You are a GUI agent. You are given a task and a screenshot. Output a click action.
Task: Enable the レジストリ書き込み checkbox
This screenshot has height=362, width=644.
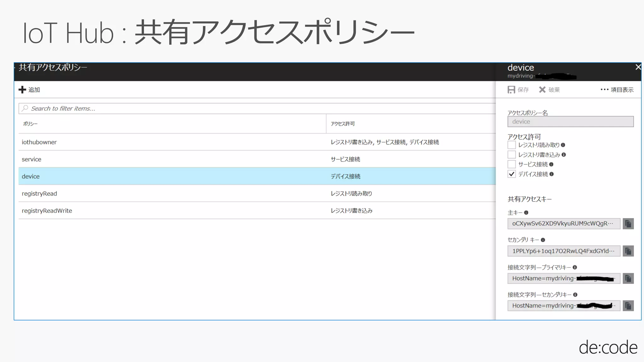[512, 155]
